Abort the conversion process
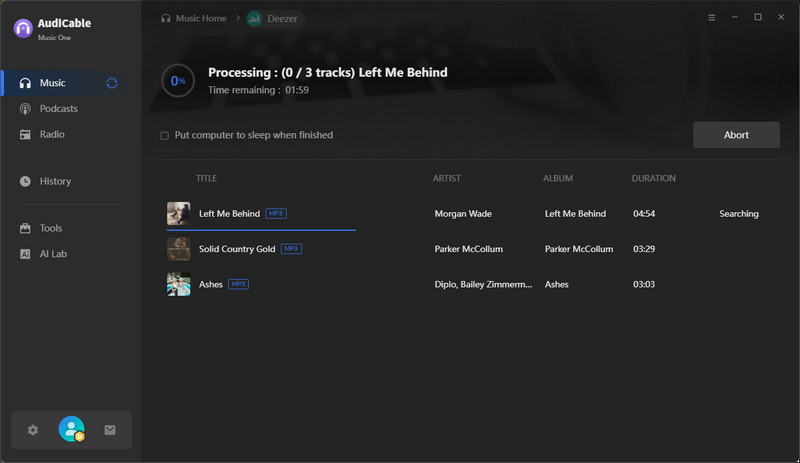 (x=736, y=135)
